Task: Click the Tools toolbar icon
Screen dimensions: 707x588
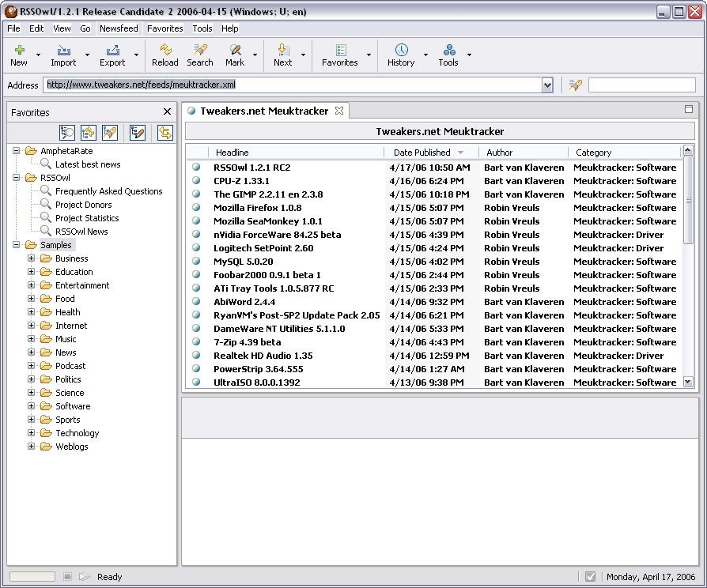Action: point(448,51)
